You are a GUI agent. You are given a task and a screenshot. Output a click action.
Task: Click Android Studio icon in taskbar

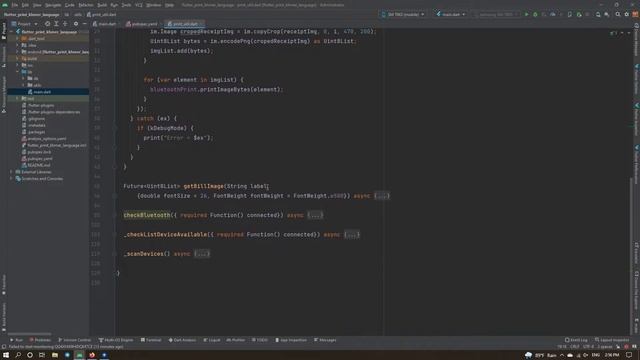(80, 355)
